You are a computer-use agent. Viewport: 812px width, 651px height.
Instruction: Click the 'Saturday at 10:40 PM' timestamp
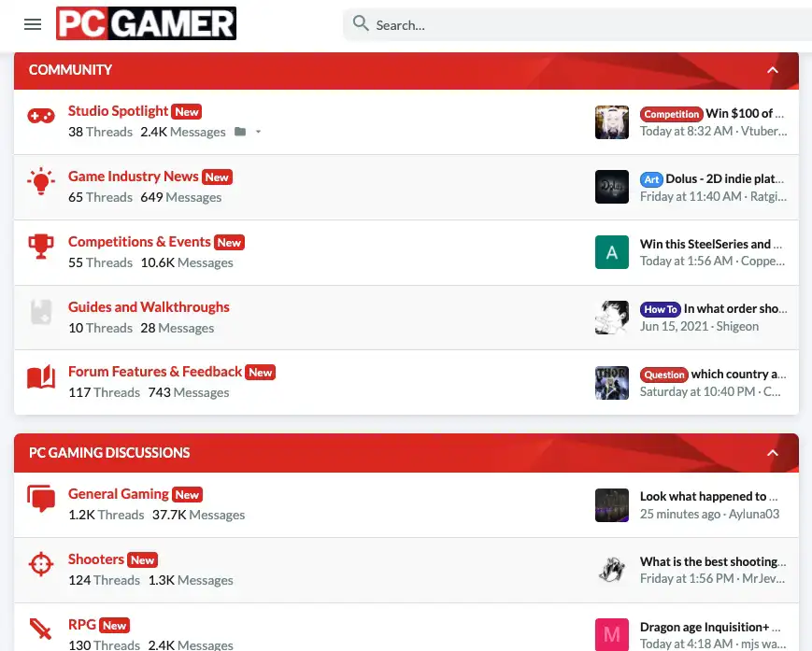click(697, 391)
